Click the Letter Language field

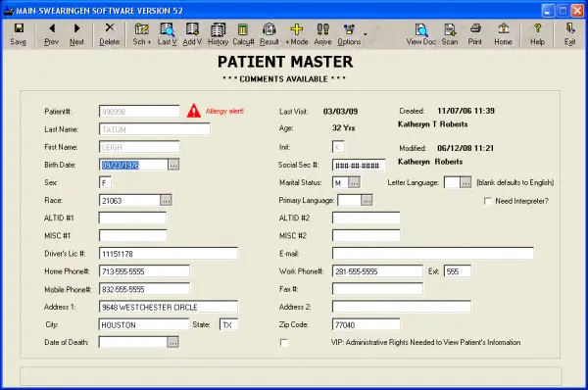[x=452, y=182]
